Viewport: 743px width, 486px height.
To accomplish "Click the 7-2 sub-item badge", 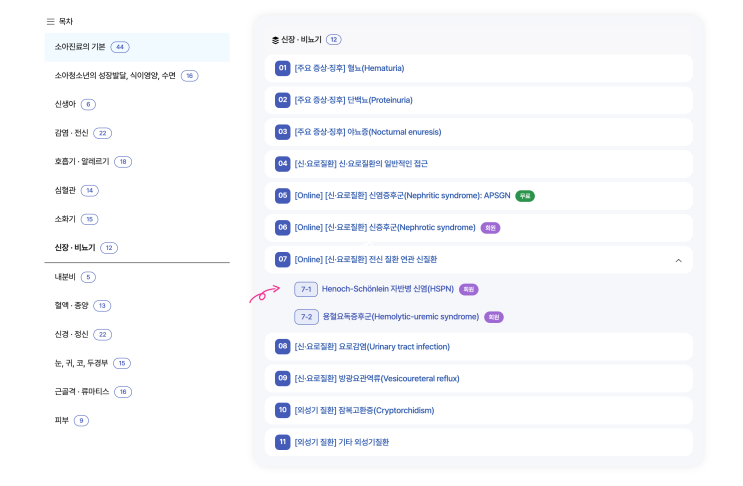I will click(306, 317).
